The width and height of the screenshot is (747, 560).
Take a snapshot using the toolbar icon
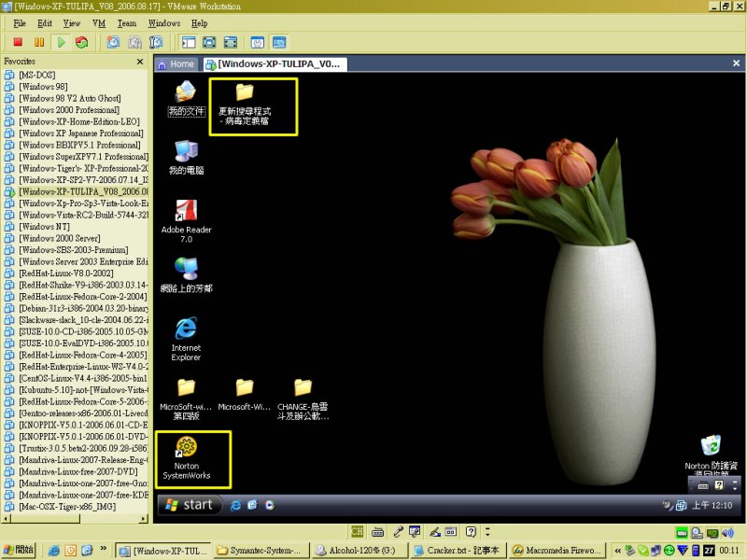click(x=113, y=42)
